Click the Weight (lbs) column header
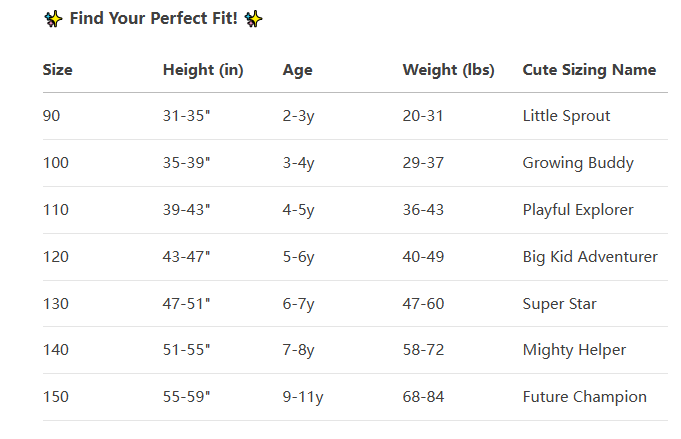The width and height of the screenshot is (681, 439). 448,70
